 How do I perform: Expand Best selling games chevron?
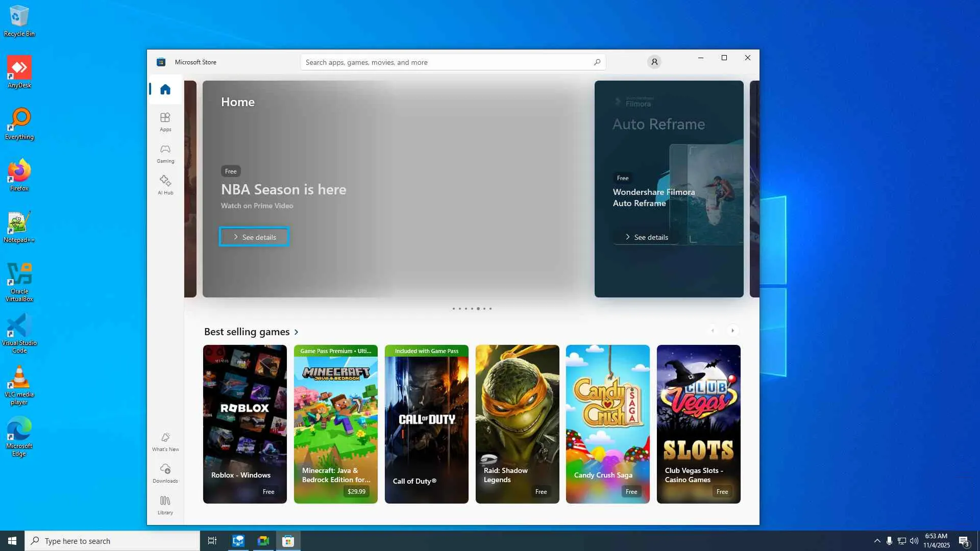296,332
